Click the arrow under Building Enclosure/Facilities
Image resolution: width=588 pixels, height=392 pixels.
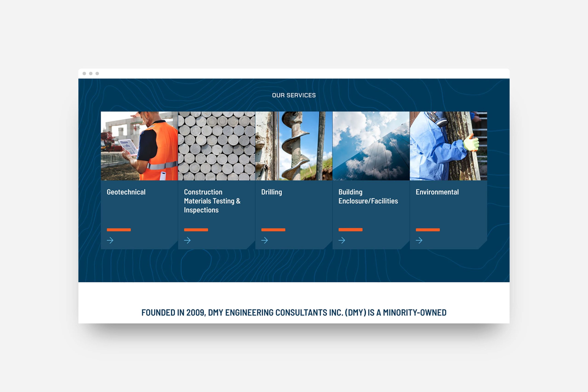coord(342,240)
